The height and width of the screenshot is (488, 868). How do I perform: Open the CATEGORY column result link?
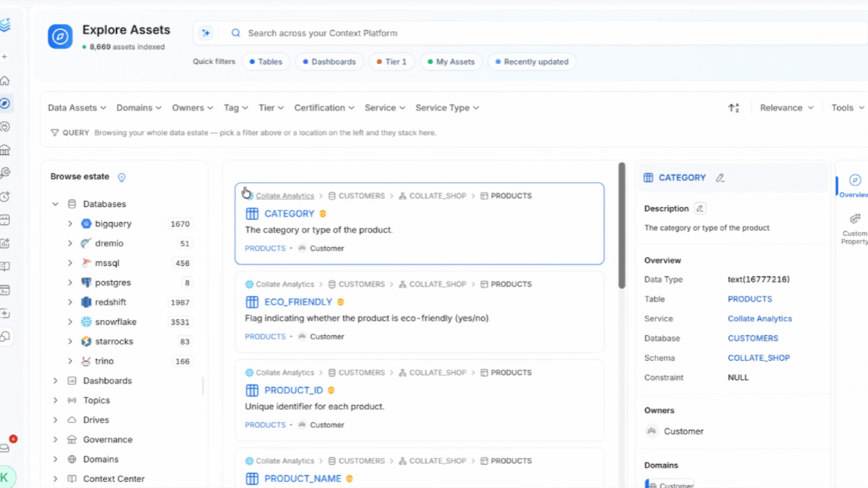[289, 214]
